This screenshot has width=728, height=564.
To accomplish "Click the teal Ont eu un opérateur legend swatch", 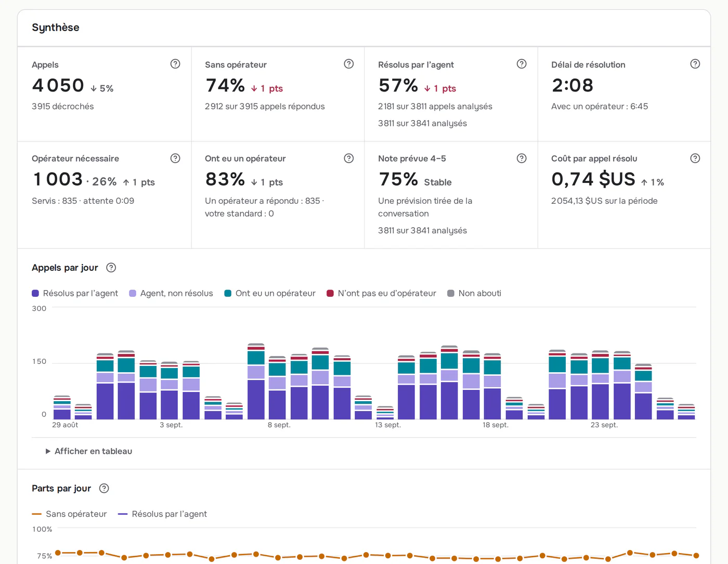I will click(x=228, y=293).
